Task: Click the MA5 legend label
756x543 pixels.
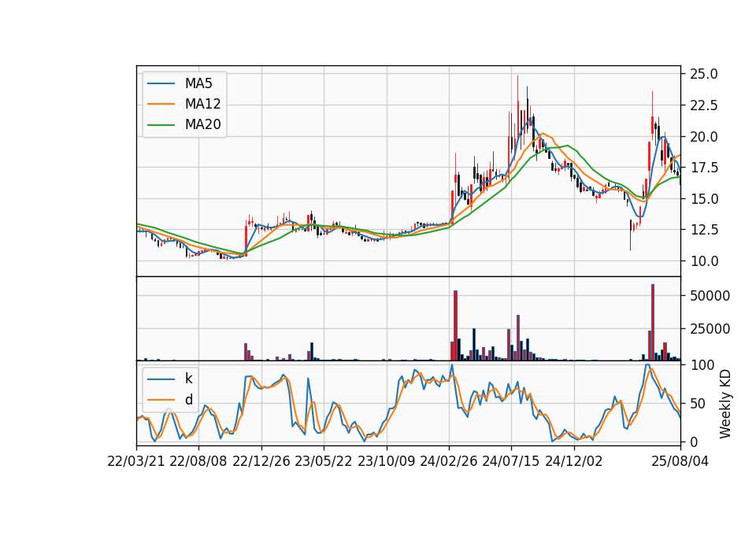Action: click(x=198, y=83)
